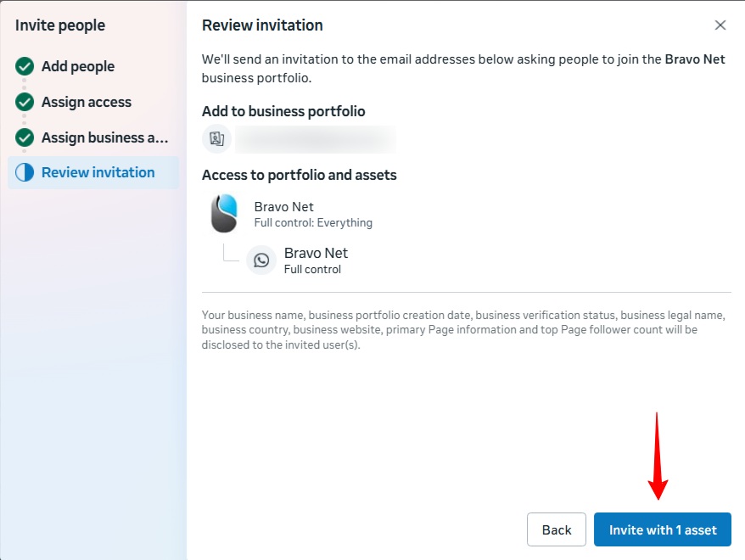Select the Assign business a... step label
The height and width of the screenshot is (560, 745).
pyautogui.click(x=105, y=137)
